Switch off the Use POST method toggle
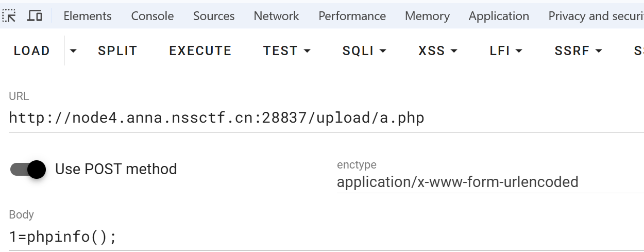The image size is (644, 252). pyautogui.click(x=28, y=169)
